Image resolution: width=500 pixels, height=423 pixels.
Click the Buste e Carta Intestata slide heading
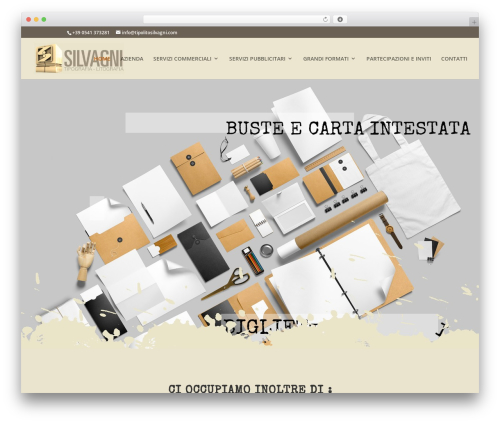(348, 129)
